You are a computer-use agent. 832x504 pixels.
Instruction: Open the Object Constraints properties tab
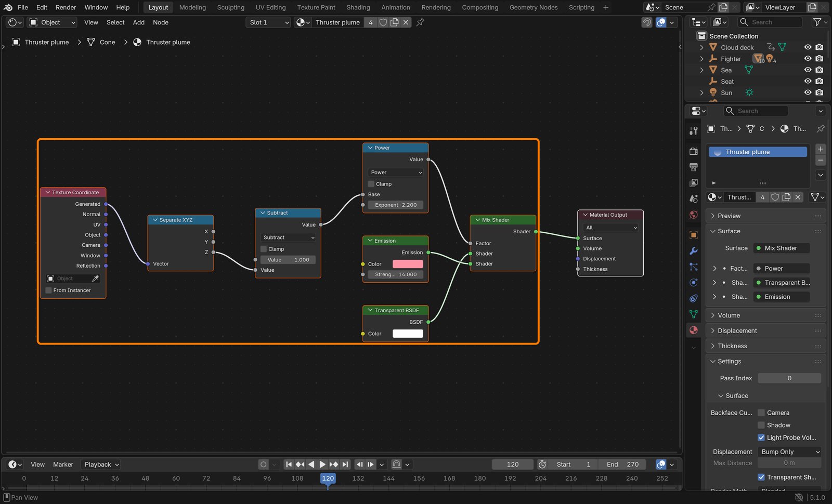(x=694, y=298)
